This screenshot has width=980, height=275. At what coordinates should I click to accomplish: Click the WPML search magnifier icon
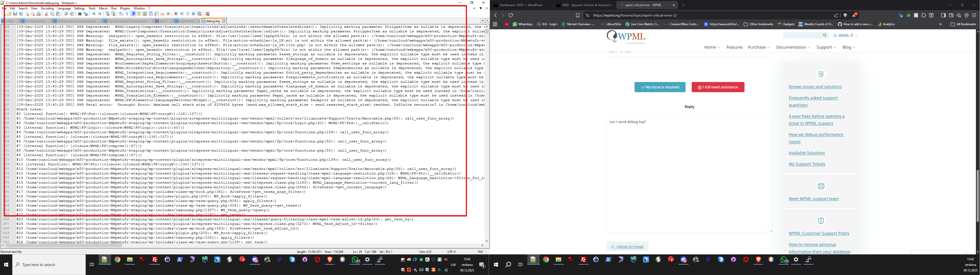pyautogui.click(x=824, y=35)
